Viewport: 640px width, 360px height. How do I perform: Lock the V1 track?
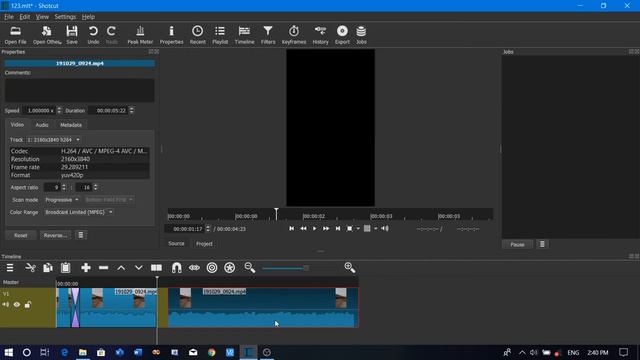pos(28,304)
